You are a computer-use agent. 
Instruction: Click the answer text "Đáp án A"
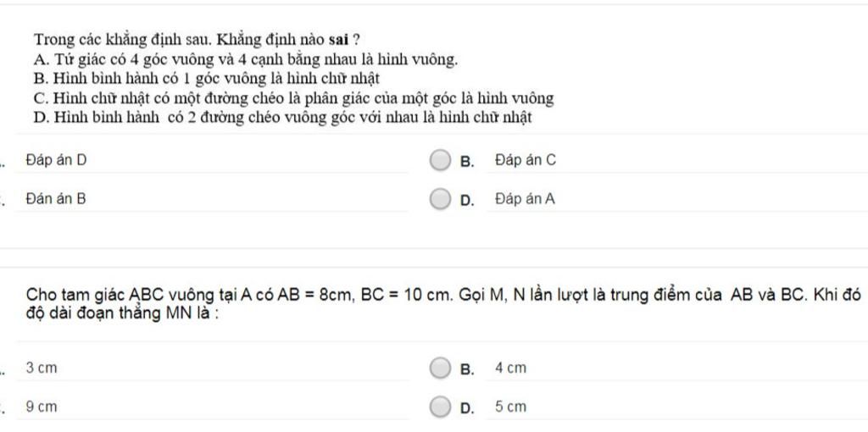tap(526, 199)
